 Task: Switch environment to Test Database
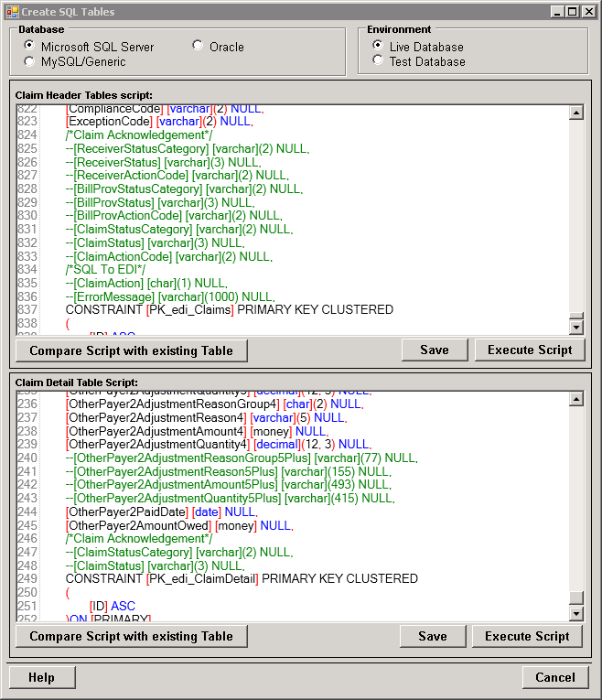(x=378, y=61)
